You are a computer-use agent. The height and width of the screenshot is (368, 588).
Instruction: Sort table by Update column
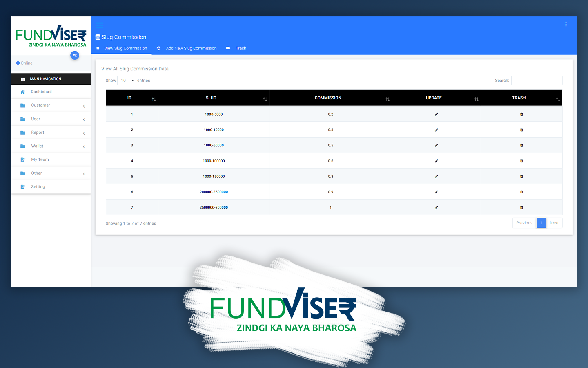pos(436,98)
